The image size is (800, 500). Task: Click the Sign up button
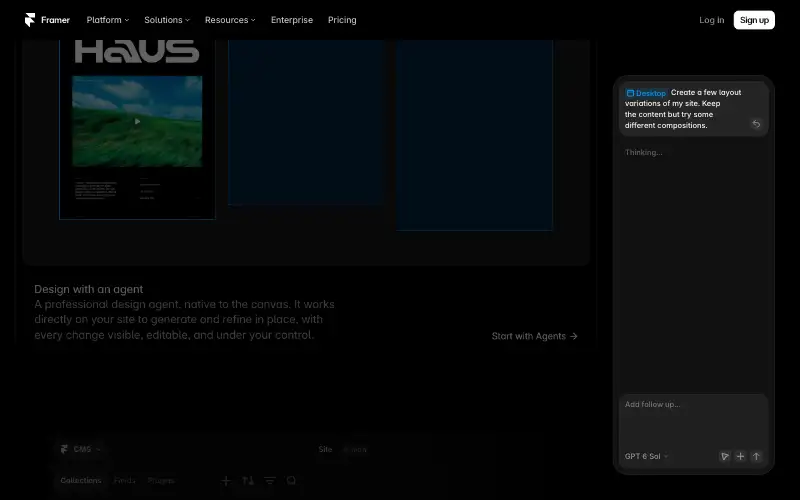coord(754,20)
